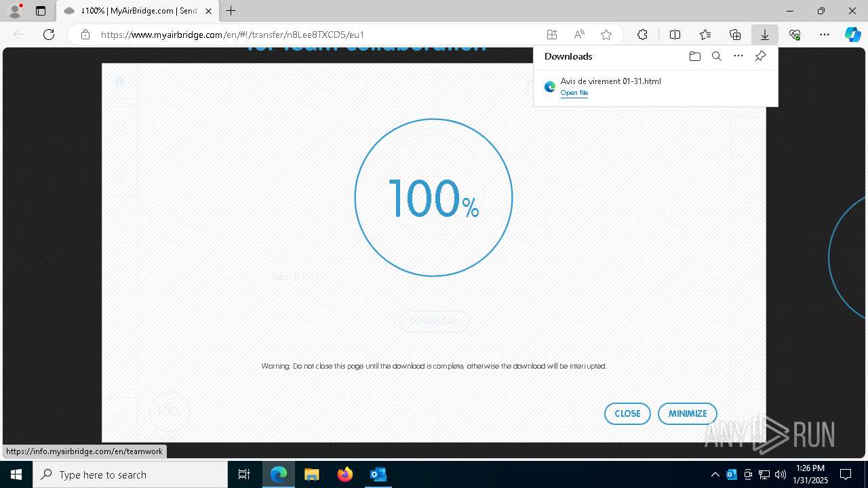The image size is (868, 488).
Task: Open network tray icon
Action: 764,474
